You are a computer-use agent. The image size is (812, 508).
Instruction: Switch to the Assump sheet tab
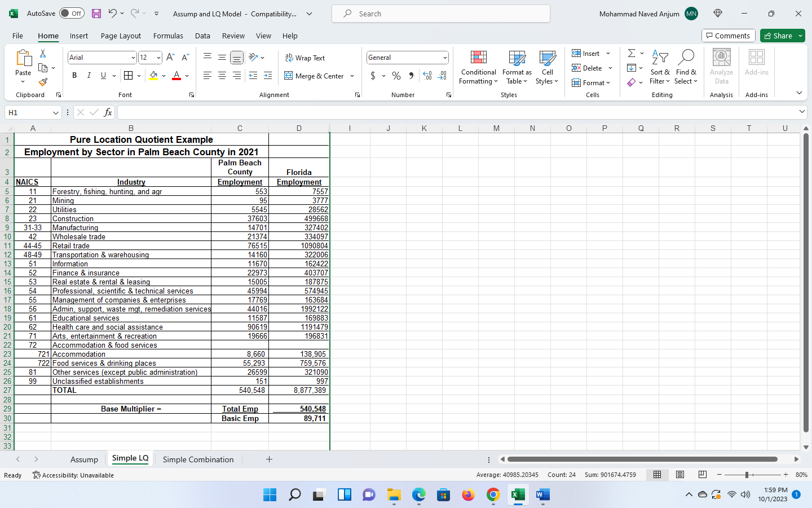click(84, 459)
